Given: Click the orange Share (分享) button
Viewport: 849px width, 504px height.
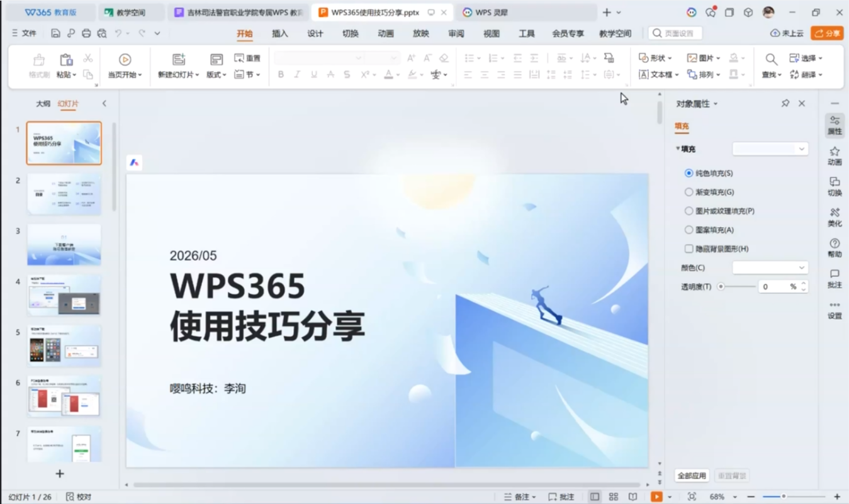Looking at the screenshot, I should pos(827,33).
